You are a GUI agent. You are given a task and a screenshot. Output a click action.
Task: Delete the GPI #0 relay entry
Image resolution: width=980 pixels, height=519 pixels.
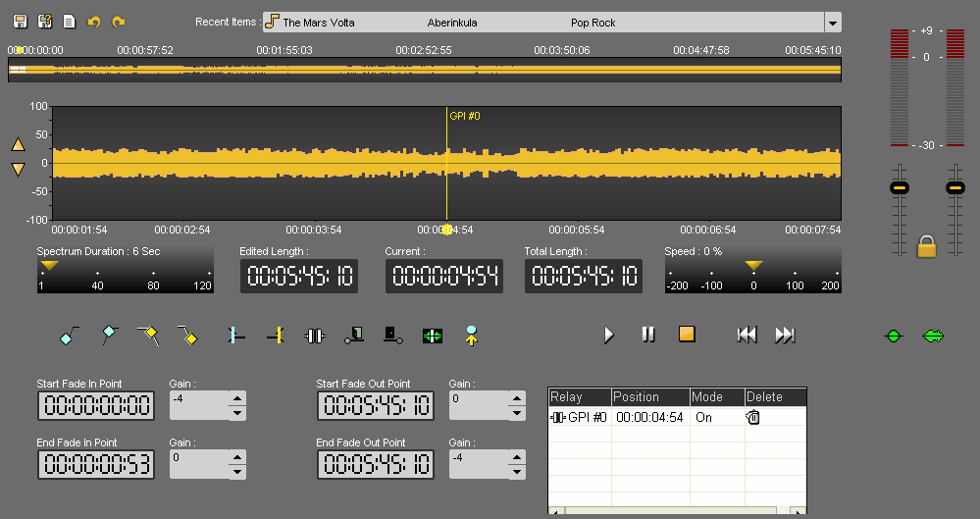[x=753, y=417]
